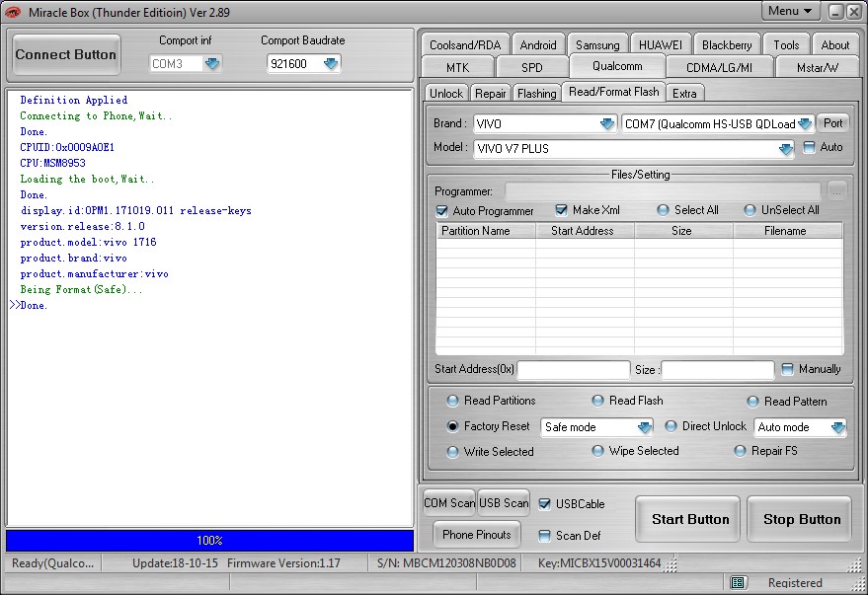Click the Connect Button
The image size is (868, 595).
pos(66,54)
